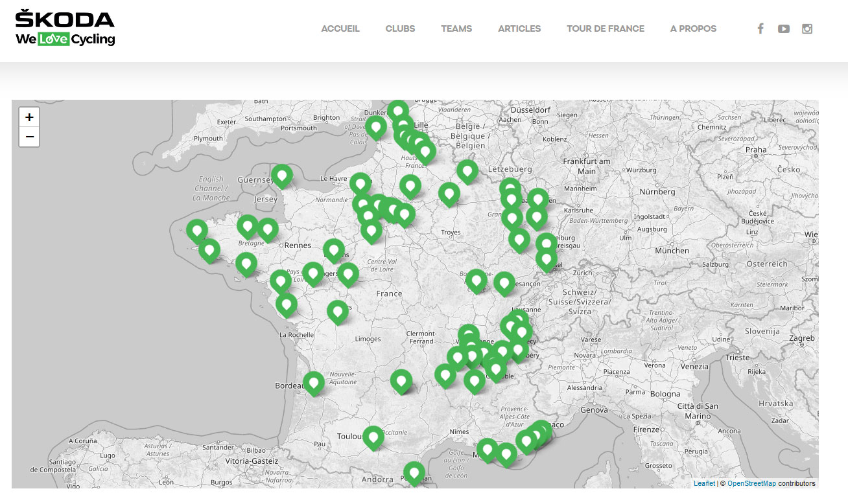
Task: Open the Teams page
Action: 456,29
